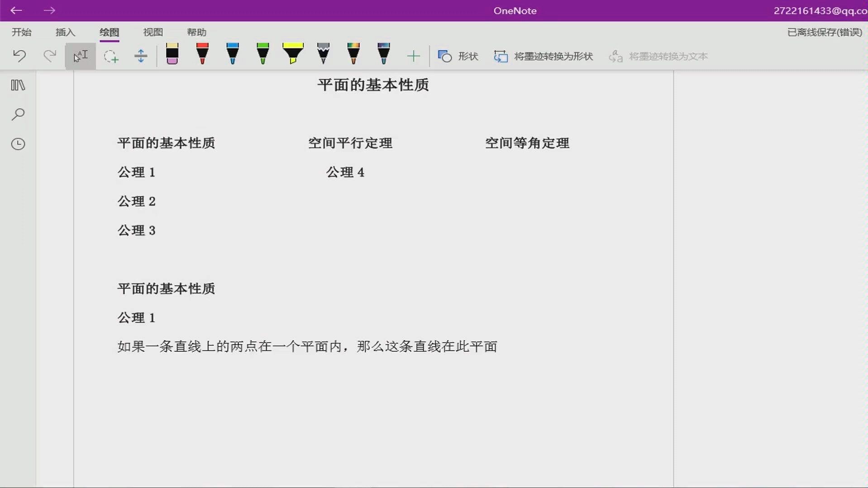This screenshot has height=488, width=868.
Task: Click the upper left 平面的基本性质 heading
Action: pos(166,143)
